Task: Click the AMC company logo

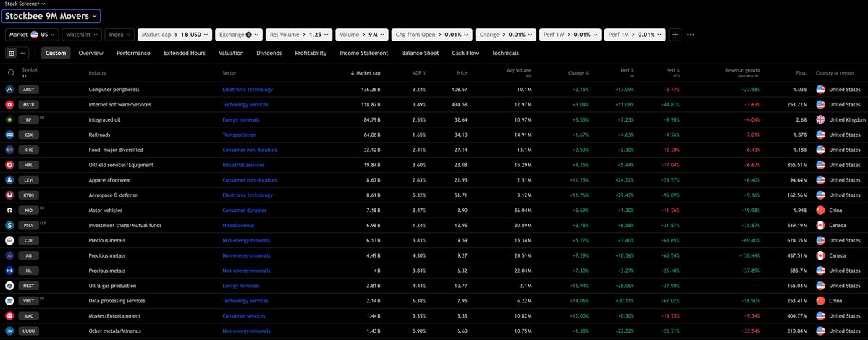Action: [9, 315]
